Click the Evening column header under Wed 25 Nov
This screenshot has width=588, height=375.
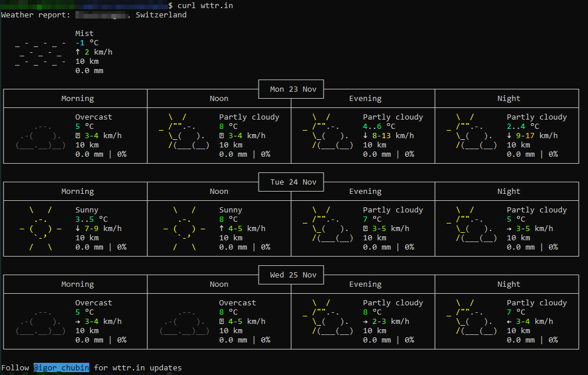[x=365, y=284]
